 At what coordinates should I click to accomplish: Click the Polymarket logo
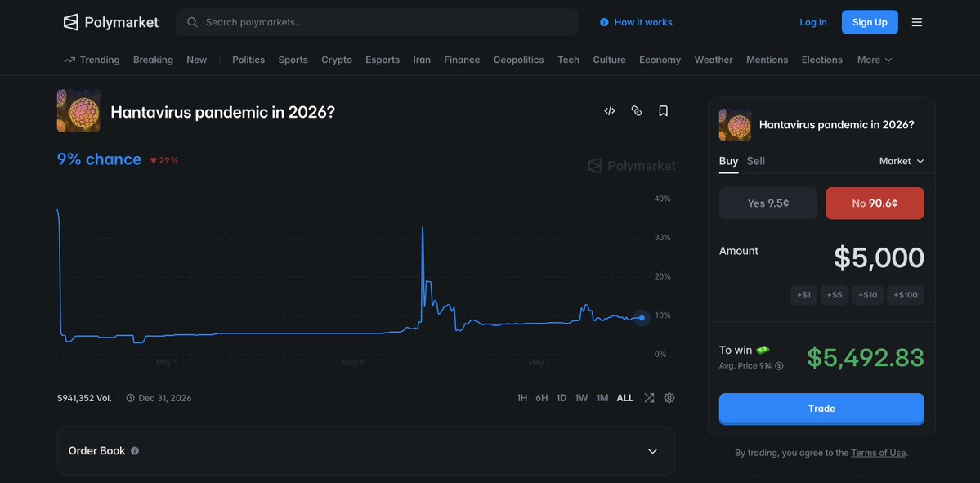click(x=110, y=23)
